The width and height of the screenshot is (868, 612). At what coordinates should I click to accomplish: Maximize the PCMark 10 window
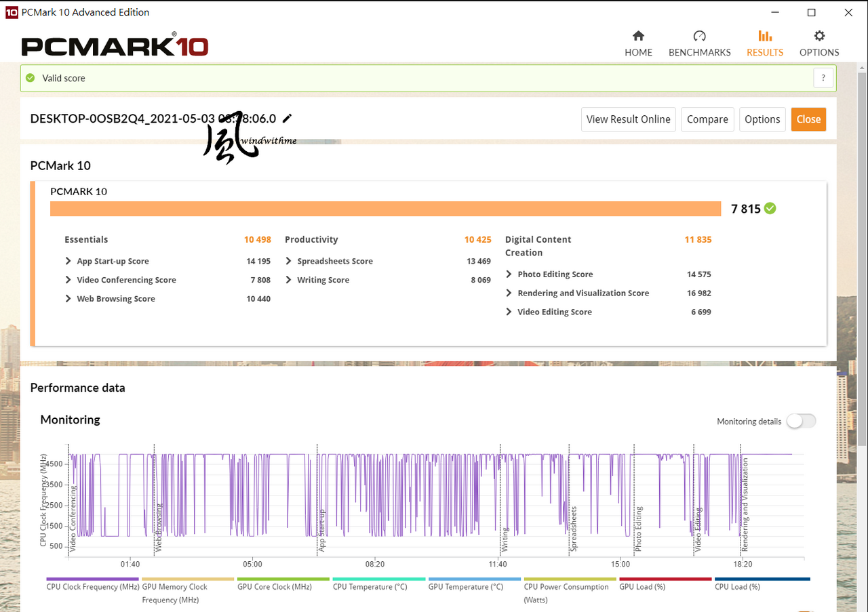pos(812,12)
